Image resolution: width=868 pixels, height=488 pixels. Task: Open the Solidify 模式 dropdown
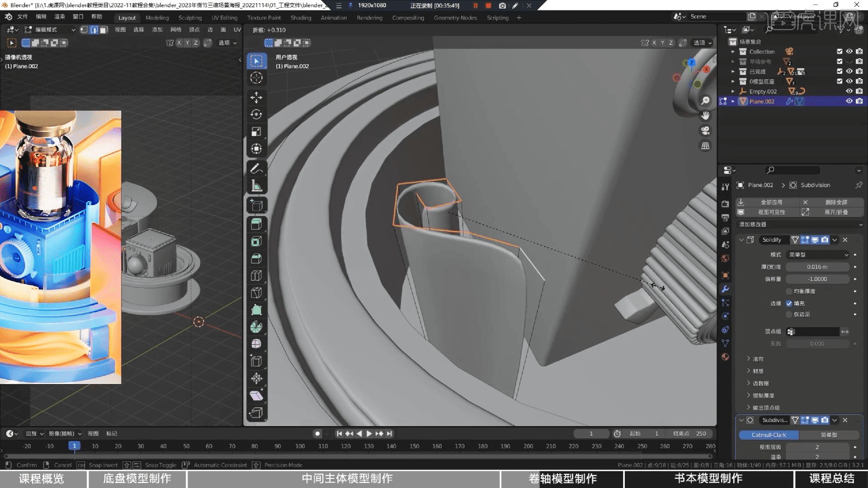(x=818, y=255)
